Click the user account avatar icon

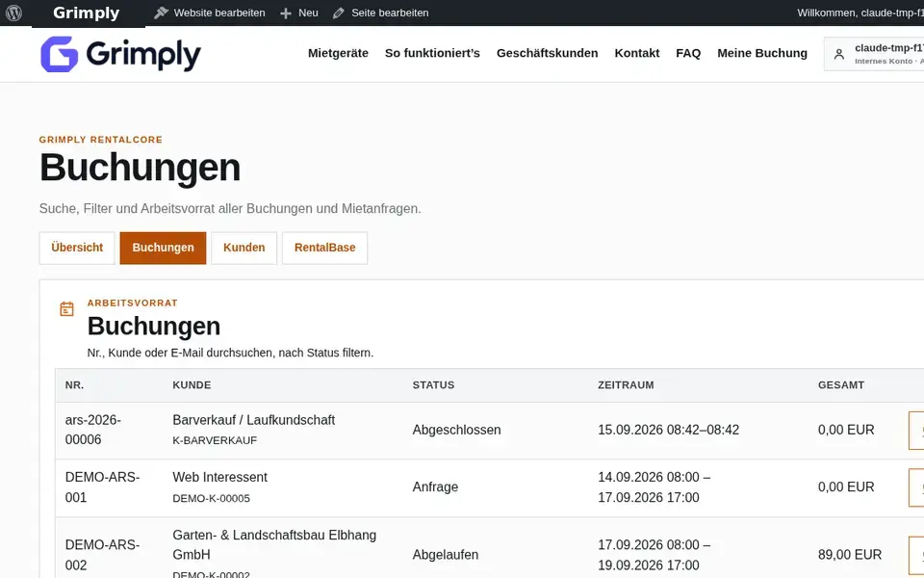pyautogui.click(x=839, y=54)
